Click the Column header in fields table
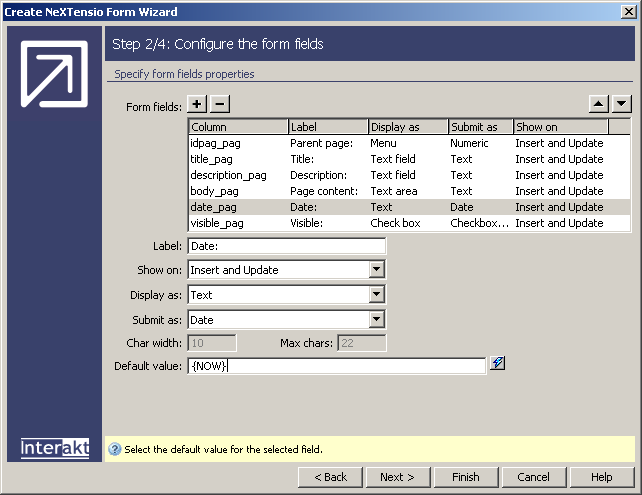The height and width of the screenshot is (495, 642). [x=238, y=127]
